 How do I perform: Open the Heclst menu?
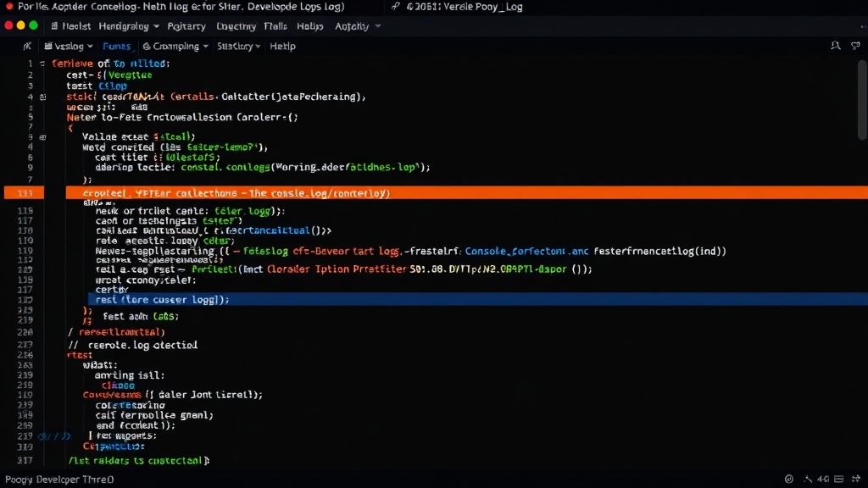76,26
